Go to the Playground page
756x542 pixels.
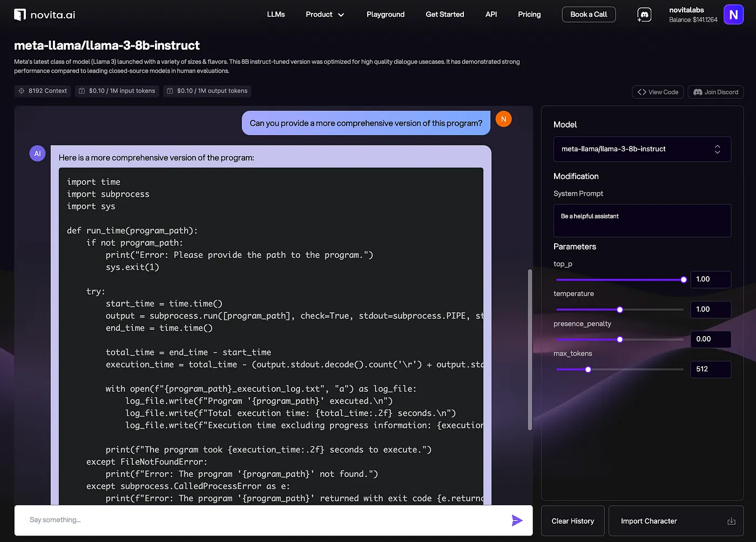[x=386, y=15]
